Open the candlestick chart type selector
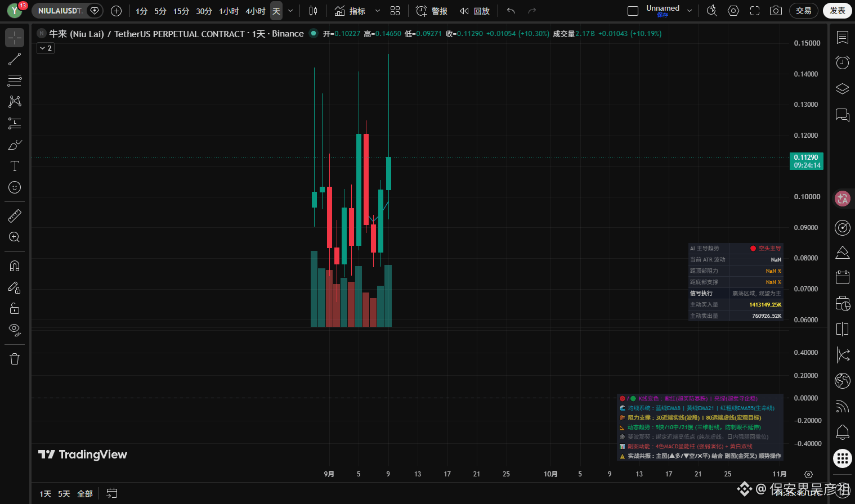The height and width of the screenshot is (504, 855). pos(314,11)
